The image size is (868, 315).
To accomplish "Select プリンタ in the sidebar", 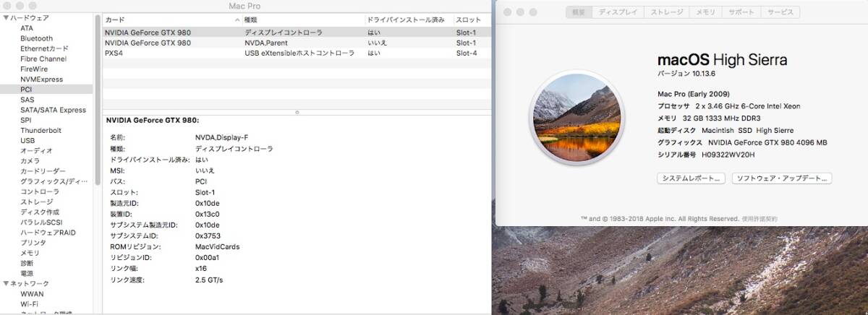I will (x=33, y=242).
